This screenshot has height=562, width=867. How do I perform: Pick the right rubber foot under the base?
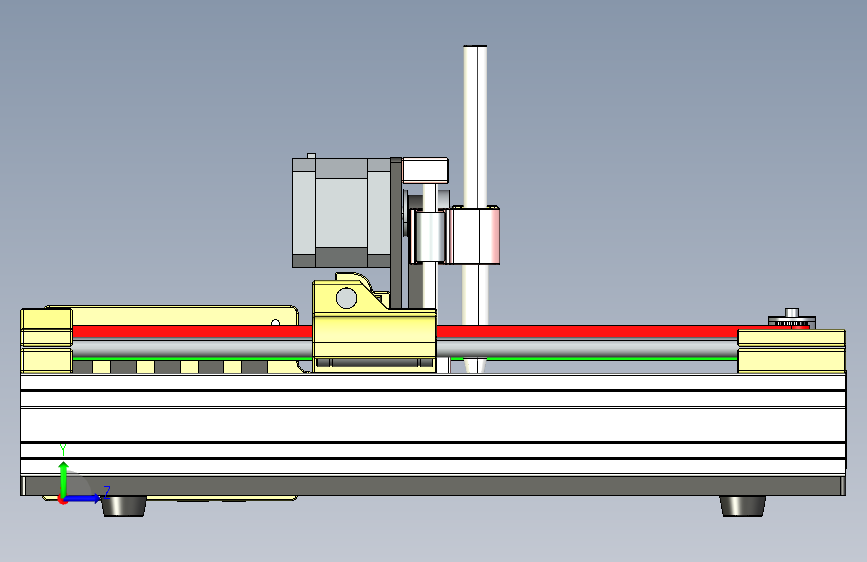[743, 506]
